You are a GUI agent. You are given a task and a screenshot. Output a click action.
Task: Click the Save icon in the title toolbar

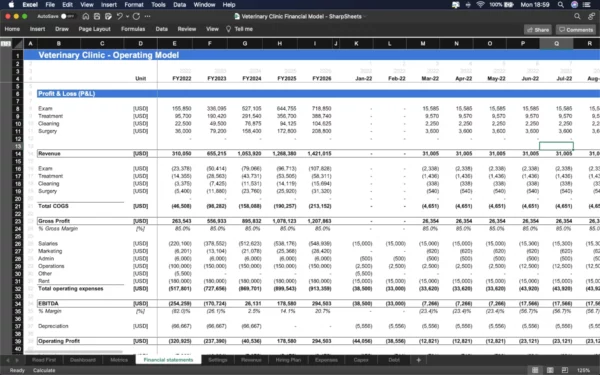pos(97,16)
